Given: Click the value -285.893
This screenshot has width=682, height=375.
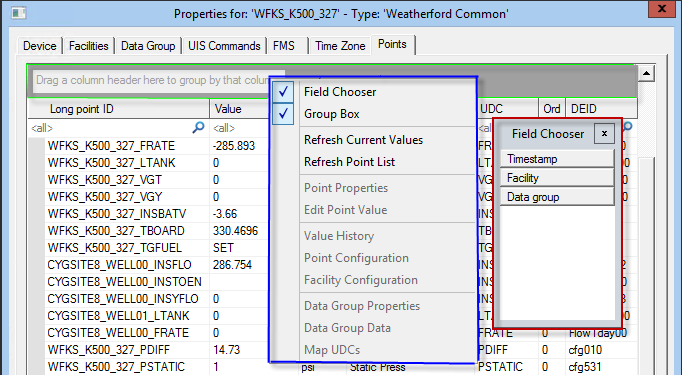Looking at the screenshot, I should pos(234,146).
